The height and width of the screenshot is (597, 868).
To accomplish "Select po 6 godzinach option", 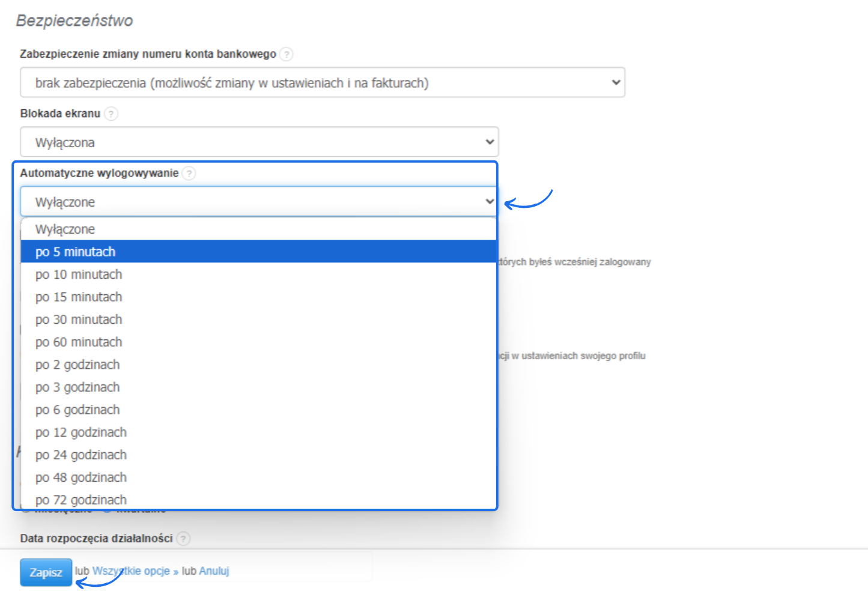I will pos(259,410).
